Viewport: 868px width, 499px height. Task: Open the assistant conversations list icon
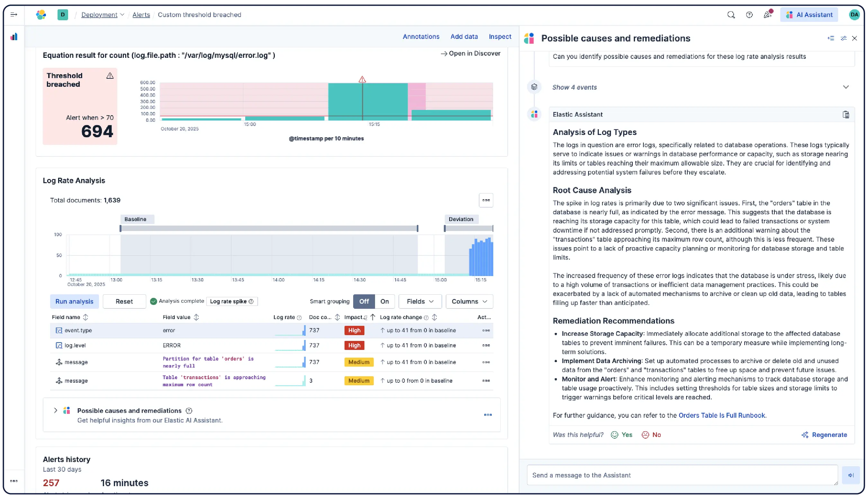pos(831,38)
